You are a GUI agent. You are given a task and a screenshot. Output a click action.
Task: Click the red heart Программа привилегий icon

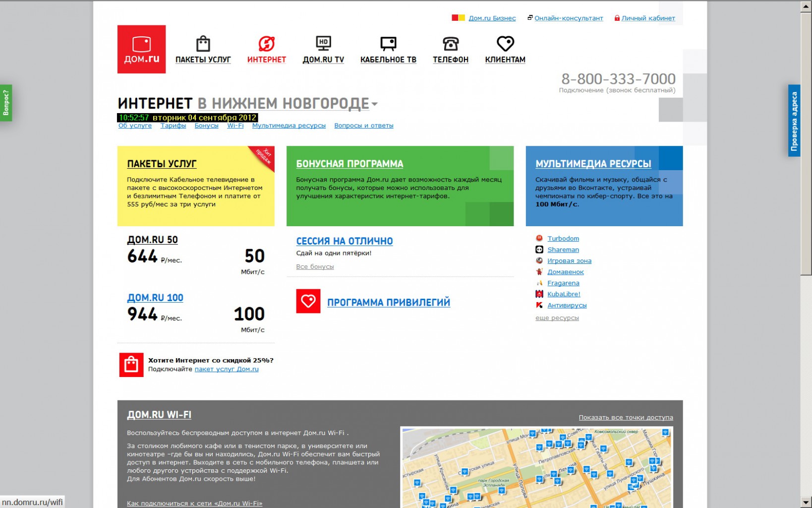308,301
